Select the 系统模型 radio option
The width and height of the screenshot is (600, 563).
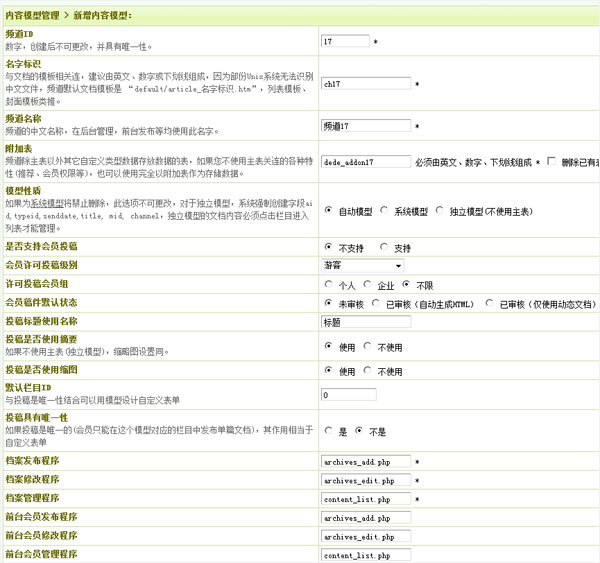coord(384,211)
